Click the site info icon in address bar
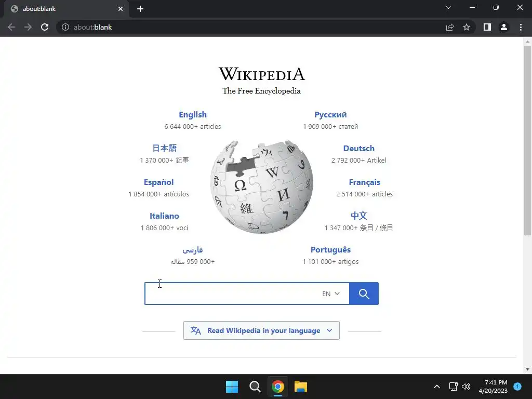 pyautogui.click(x=65, y=27)
